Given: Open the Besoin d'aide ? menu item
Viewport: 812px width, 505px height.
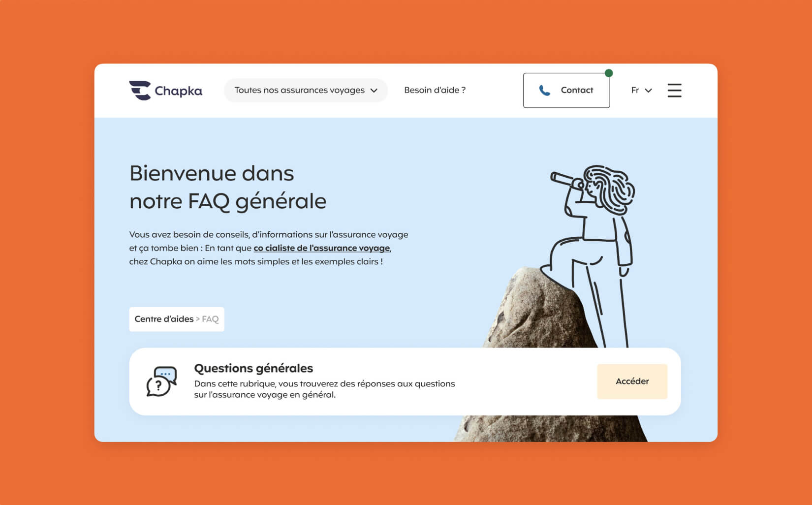Looking at the screenshot, I should click(x=435, y=90).
